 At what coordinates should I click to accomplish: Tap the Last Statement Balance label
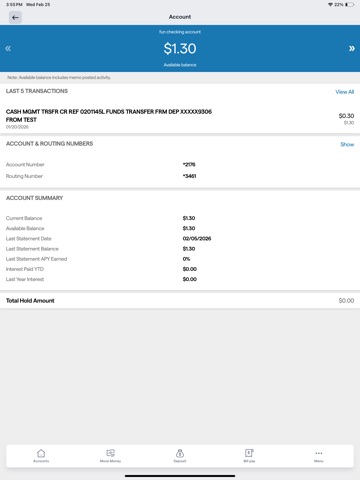coord(32,249)
